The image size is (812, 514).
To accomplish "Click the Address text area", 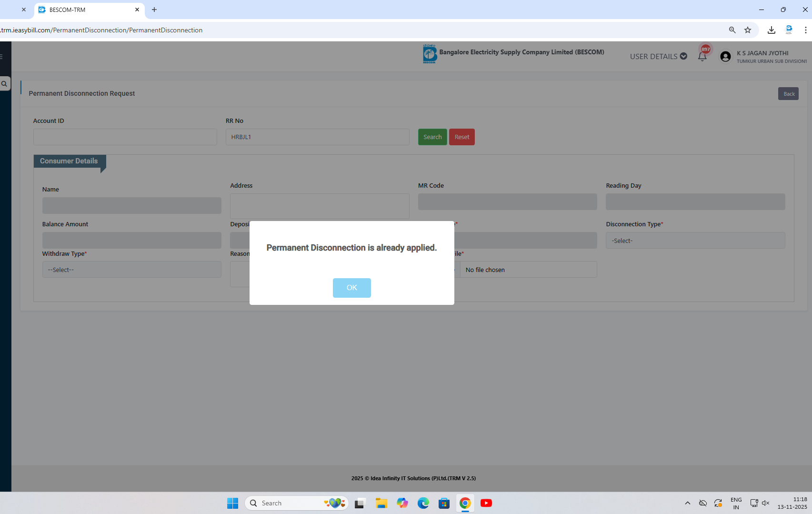I will point(320,206).
